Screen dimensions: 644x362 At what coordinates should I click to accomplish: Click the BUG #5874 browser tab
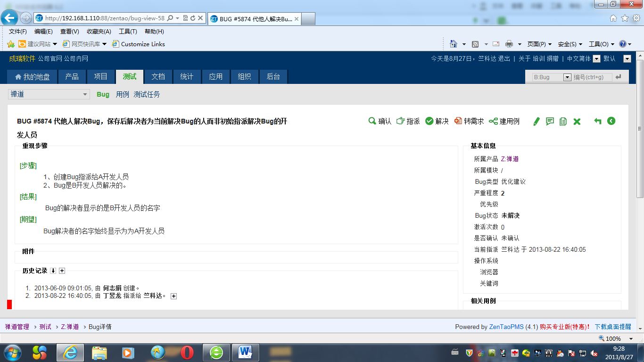[254, 19]
